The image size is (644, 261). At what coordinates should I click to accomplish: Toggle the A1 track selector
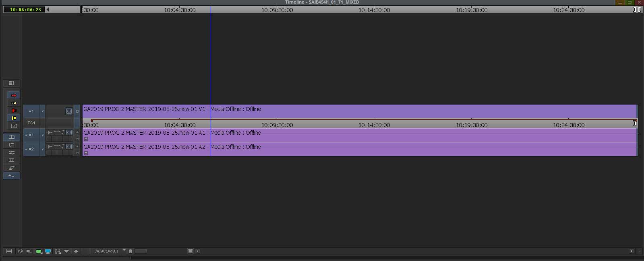pyautogui.click(x=31, y=135)
